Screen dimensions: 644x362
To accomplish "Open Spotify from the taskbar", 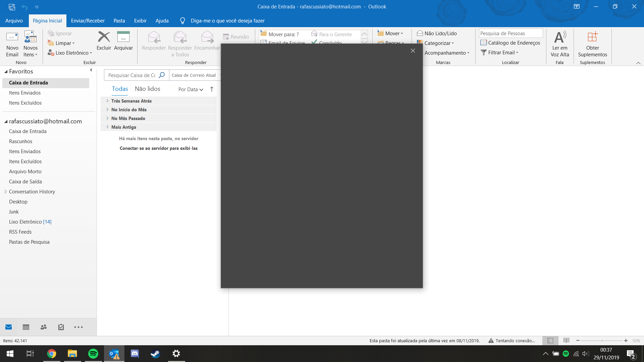I will 93,354.
